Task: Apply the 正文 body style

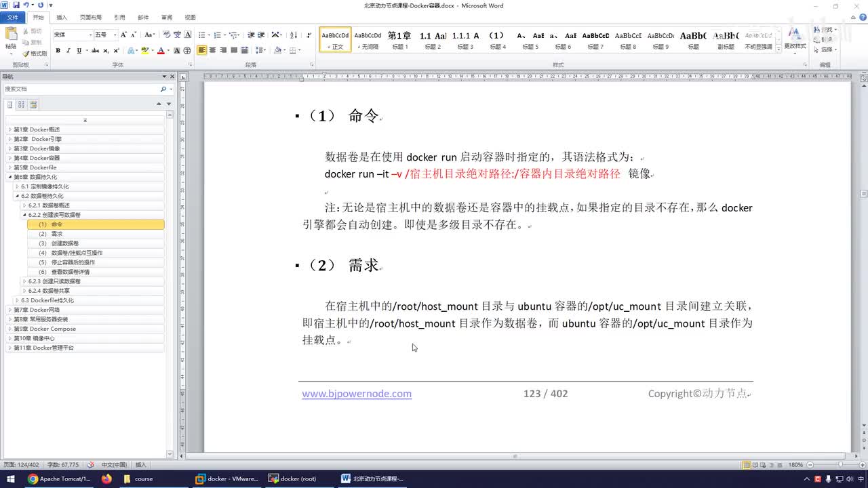Action: (336, 40)
